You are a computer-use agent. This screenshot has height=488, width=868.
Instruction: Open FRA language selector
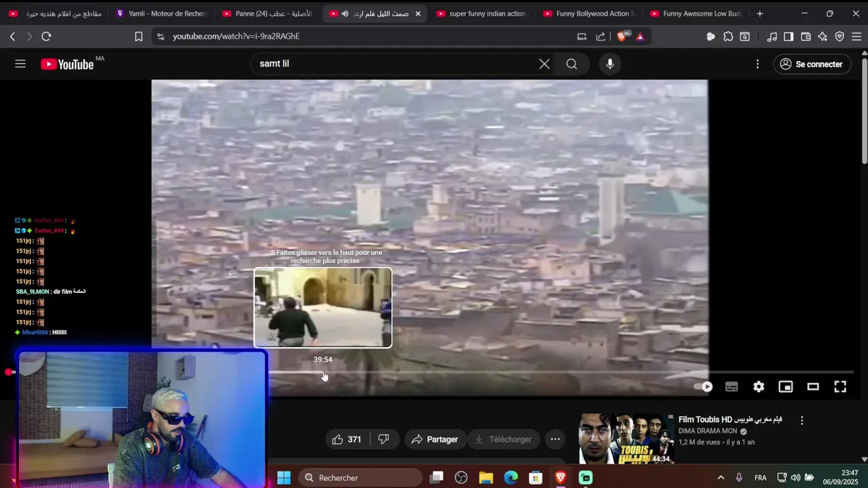pyautogui.click(x=760, y=478)
